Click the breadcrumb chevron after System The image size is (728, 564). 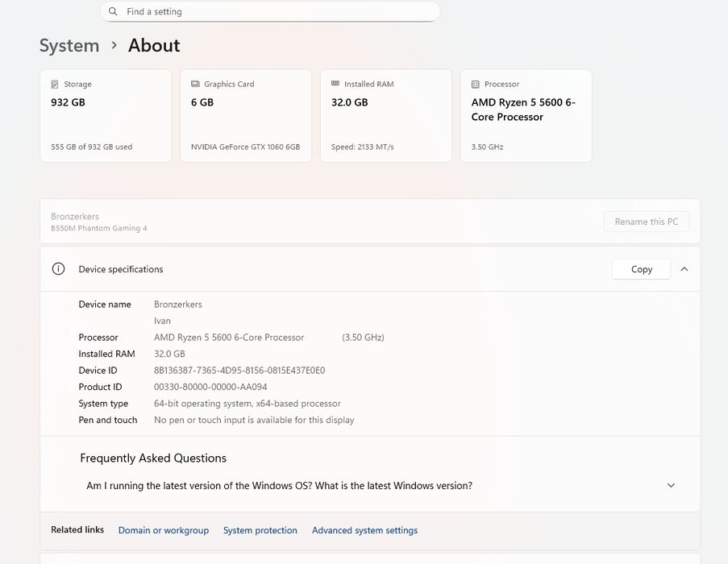tap(114, 45)
